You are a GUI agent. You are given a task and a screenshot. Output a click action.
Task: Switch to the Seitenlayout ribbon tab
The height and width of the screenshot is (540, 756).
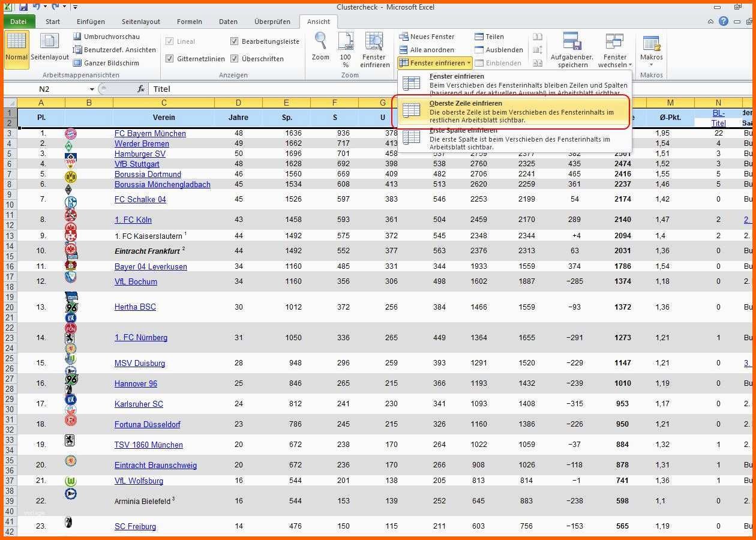coord(141,22)
